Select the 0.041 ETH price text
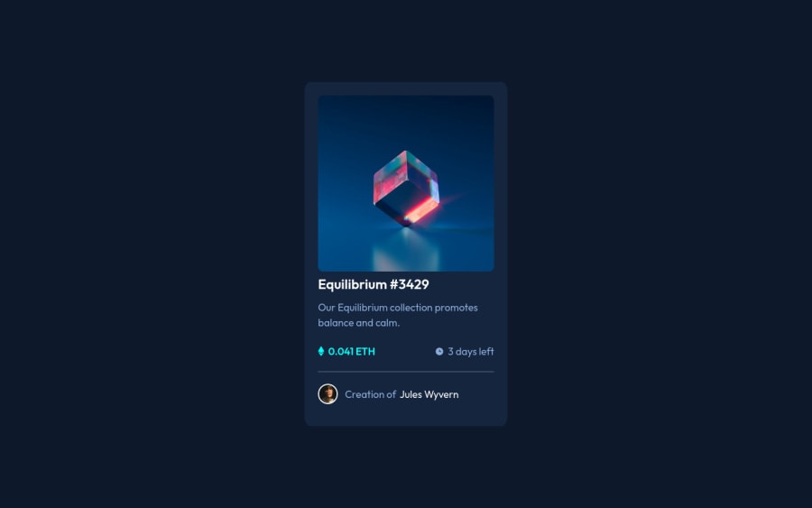 click(352, 351)
